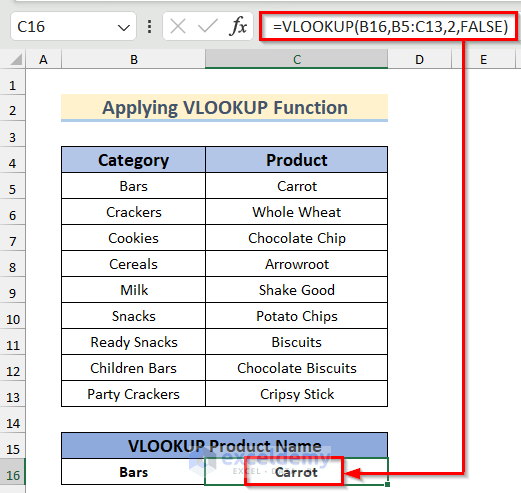Select the 'Chocolate Chip' cell
The image size is (521, 493).
(297, 238)
